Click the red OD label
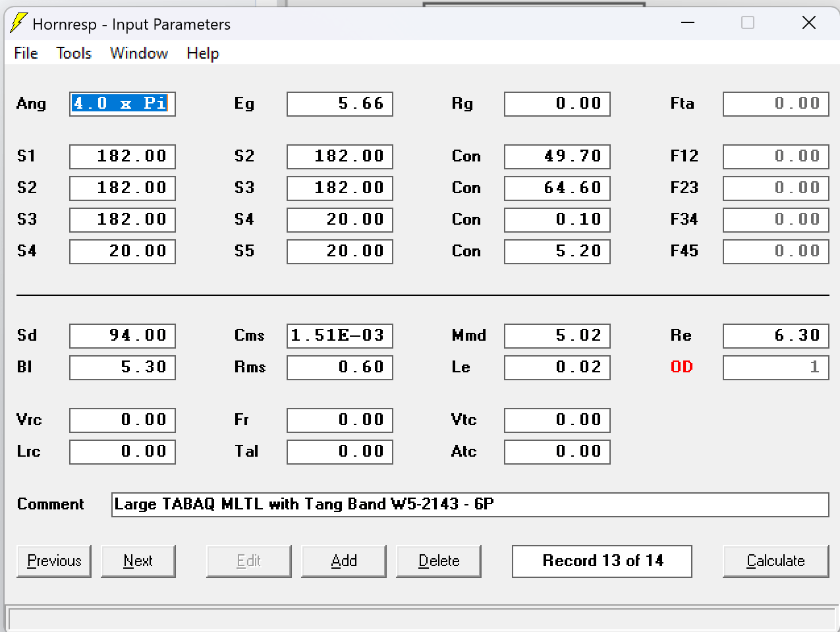Viewport: 840px width, 632px height. [682, 367]
